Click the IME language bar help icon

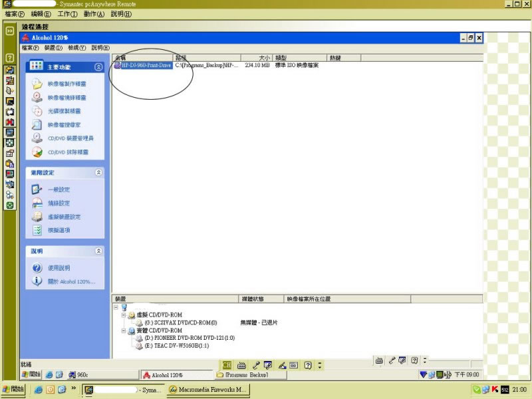[308, 365]
